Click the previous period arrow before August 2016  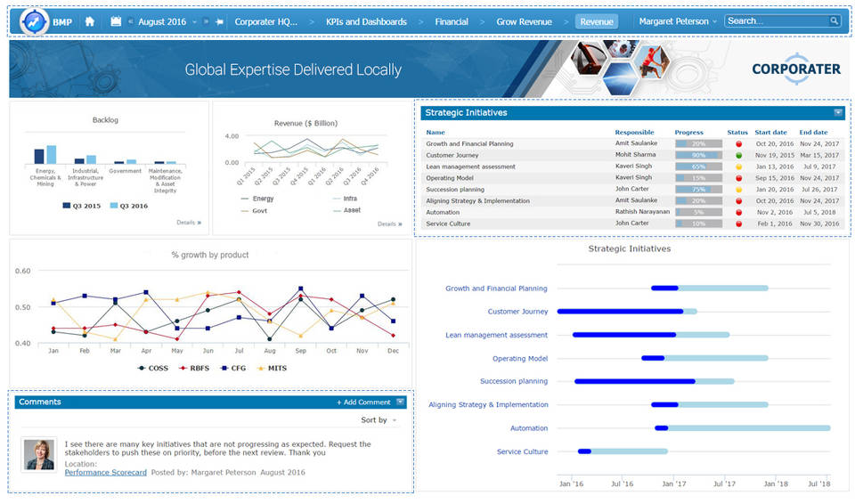tap(131, 21)
